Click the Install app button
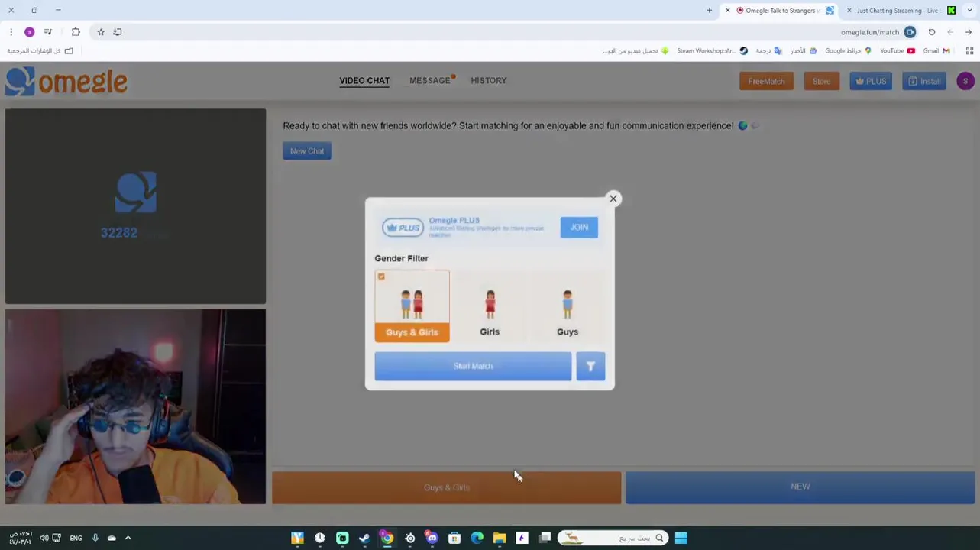 pos(924,81)
